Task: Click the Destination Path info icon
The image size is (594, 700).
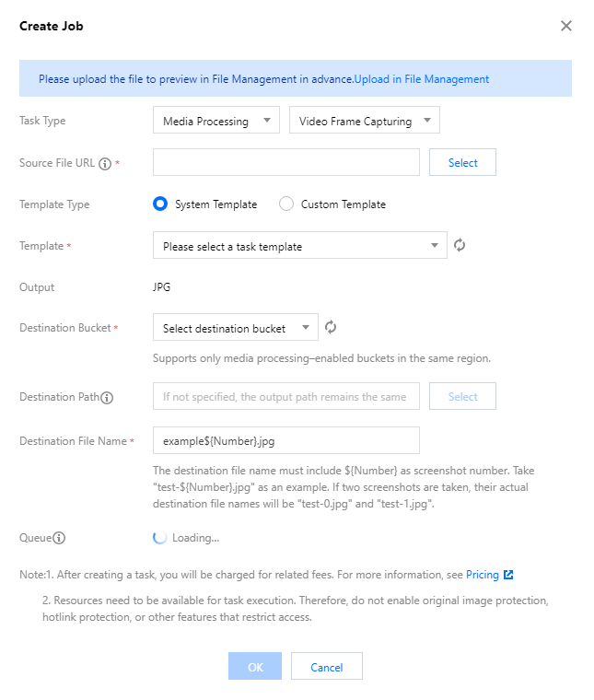Action: (107, 397)
